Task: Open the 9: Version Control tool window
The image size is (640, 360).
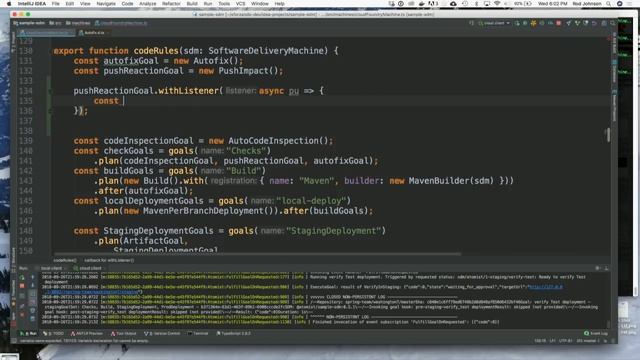Action: click(162, 333)
